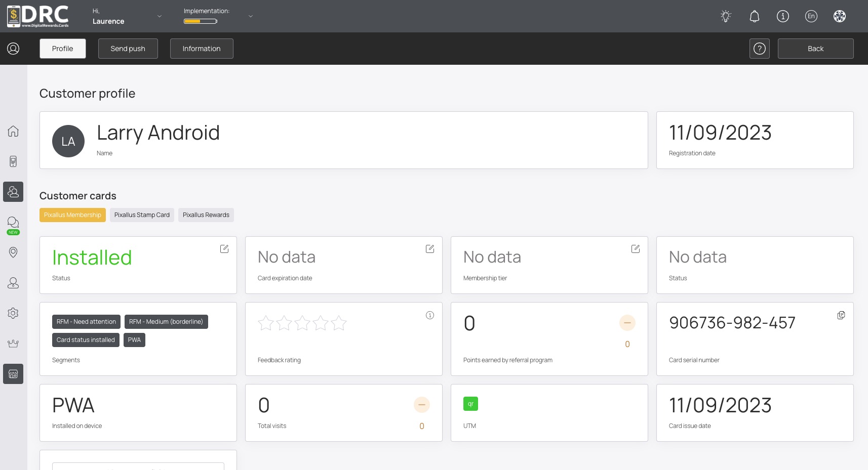This screenshot has height=470, width=868.
Task: Click the lightbulb tips icon
Action: click(726, 16)
